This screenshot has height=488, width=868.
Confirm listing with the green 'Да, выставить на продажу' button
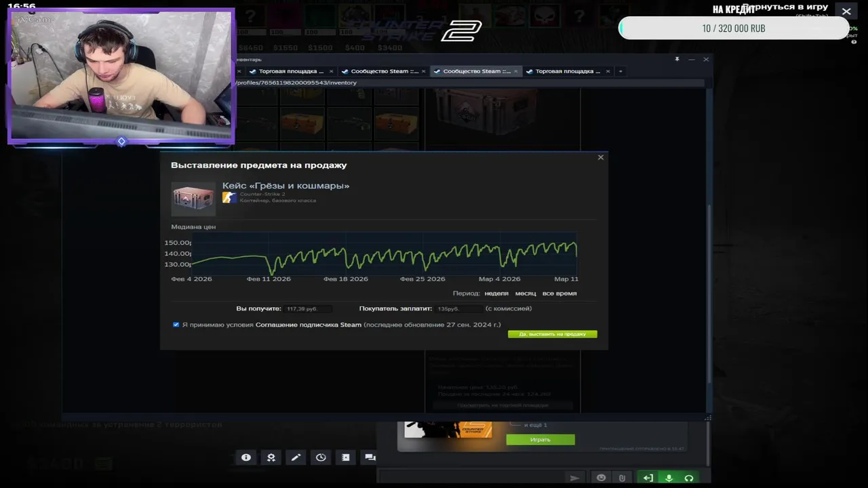(553, 334)
